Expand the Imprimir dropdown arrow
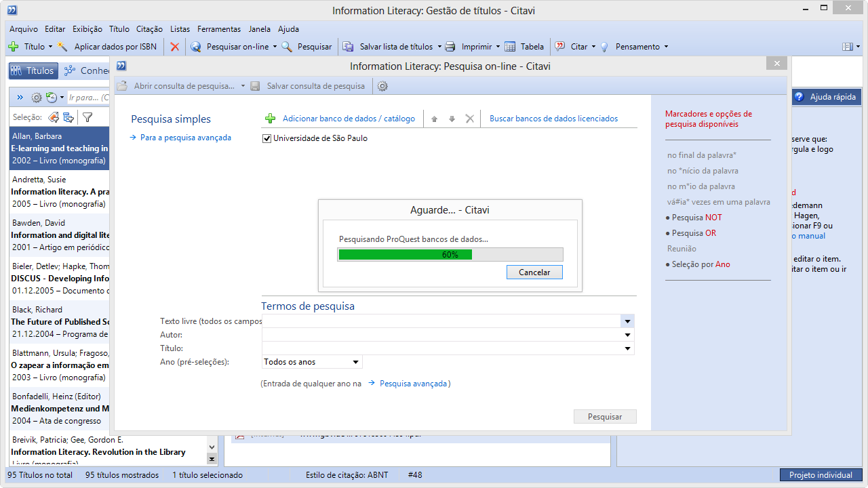 (x=498, y=47)
